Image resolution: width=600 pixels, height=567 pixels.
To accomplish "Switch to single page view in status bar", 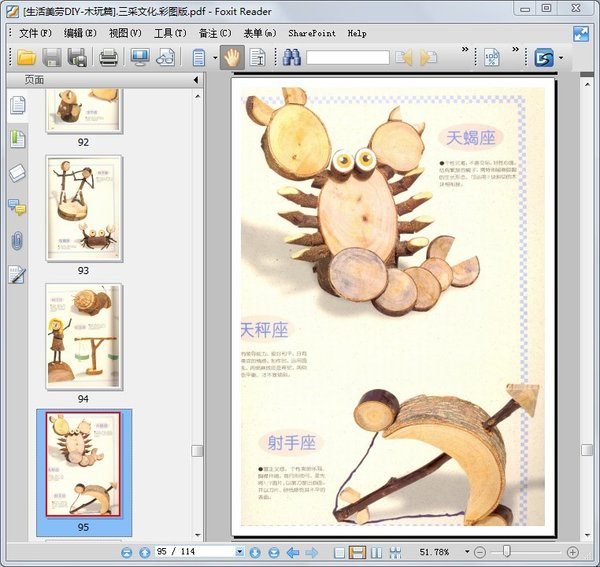I will 339,552.
